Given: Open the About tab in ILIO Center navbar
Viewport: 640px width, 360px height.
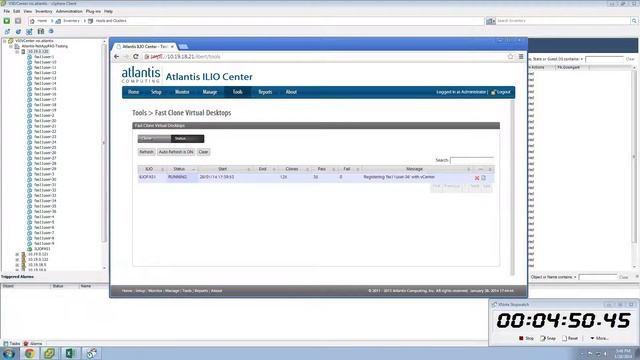Looking at the screenshot, I should point(291,92).
